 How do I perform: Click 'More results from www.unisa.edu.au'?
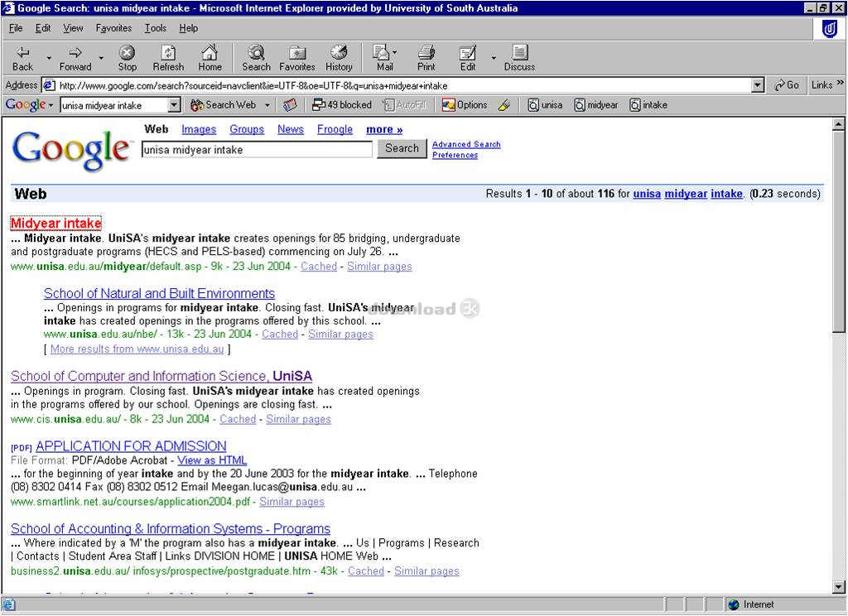tap(137, 349)
